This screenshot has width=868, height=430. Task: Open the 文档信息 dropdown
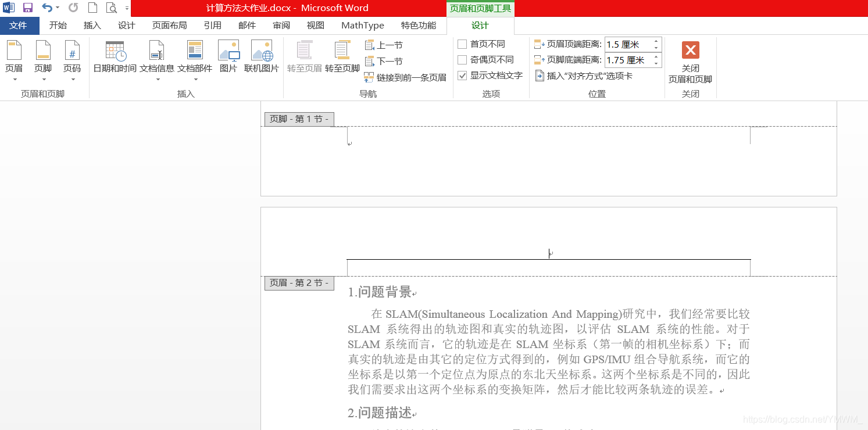(x=157, y=61)
